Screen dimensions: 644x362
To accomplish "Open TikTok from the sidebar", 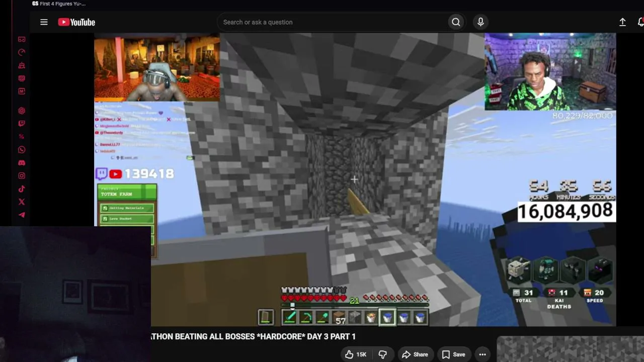I will [22, 189].
